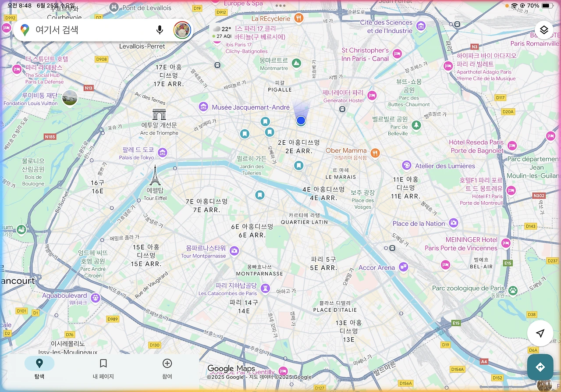Tap the battery indicator in status bar
This screenshot has width=561, height=392.
[547, 6]
